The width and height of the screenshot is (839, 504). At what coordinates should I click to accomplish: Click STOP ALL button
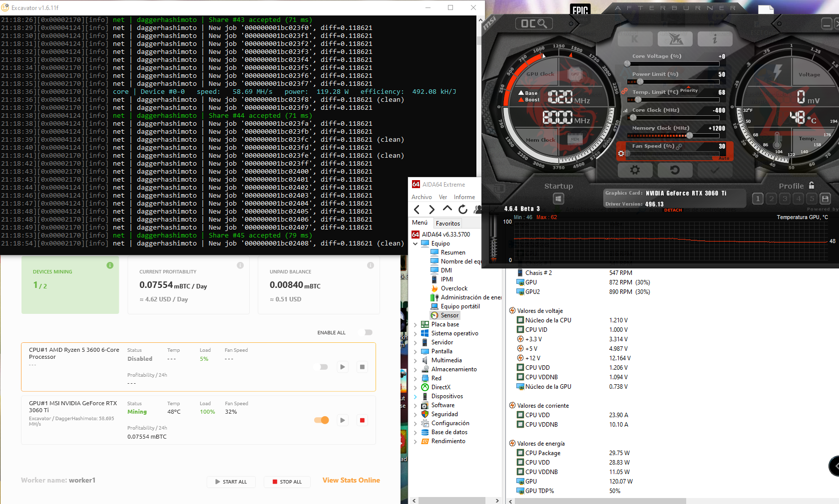287,482
